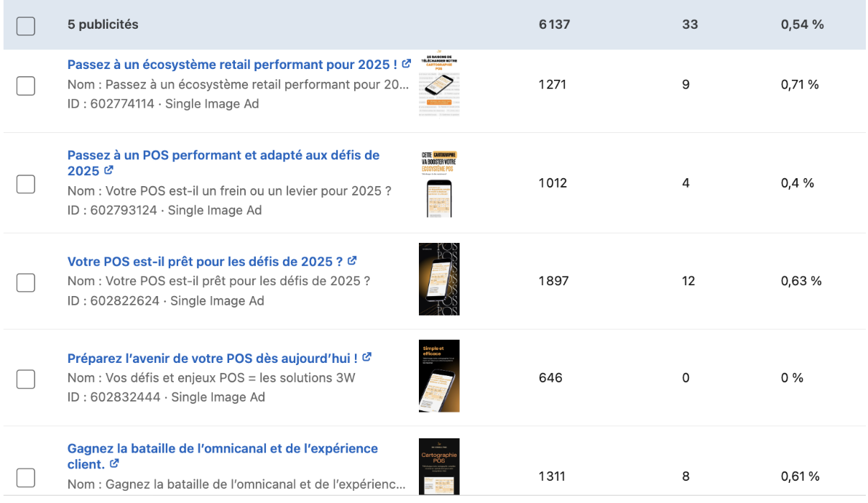View 'Simple et efficace' thumbnail of ad 602832444
Image resolution: width=868 pixels, height=503 pixels.
click(x=439, y=376)
